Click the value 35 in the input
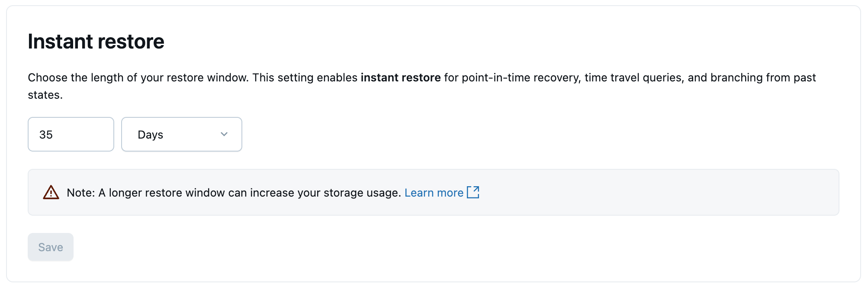The image size is (868, 291). pyautogui.click(x=46, y=135)
